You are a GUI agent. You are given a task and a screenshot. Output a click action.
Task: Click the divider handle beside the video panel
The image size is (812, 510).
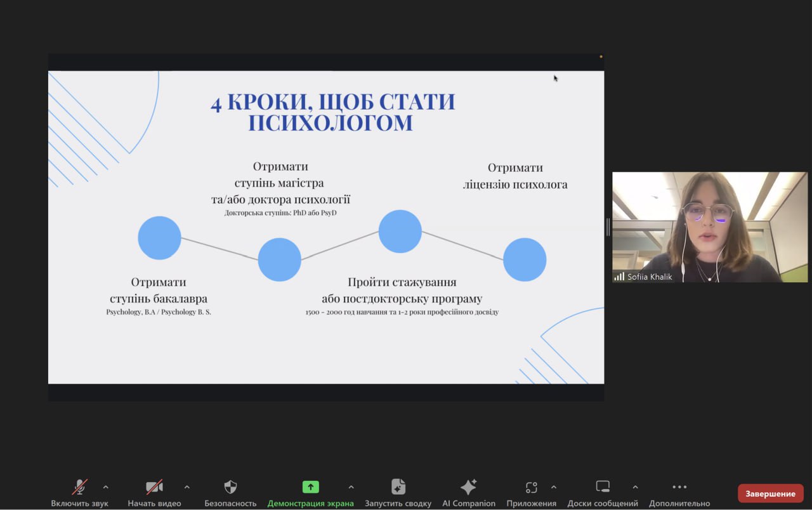[x=608, y=227]
